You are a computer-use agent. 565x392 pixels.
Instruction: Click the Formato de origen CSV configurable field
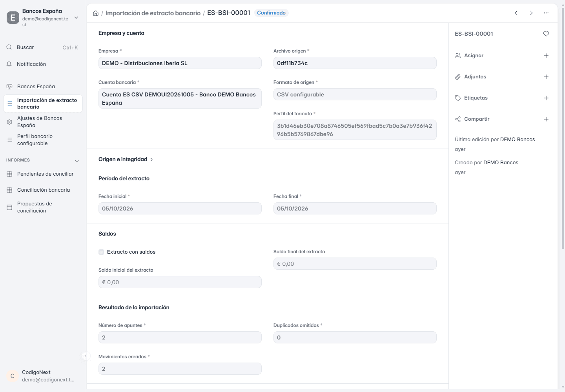[x=355, y=94]
